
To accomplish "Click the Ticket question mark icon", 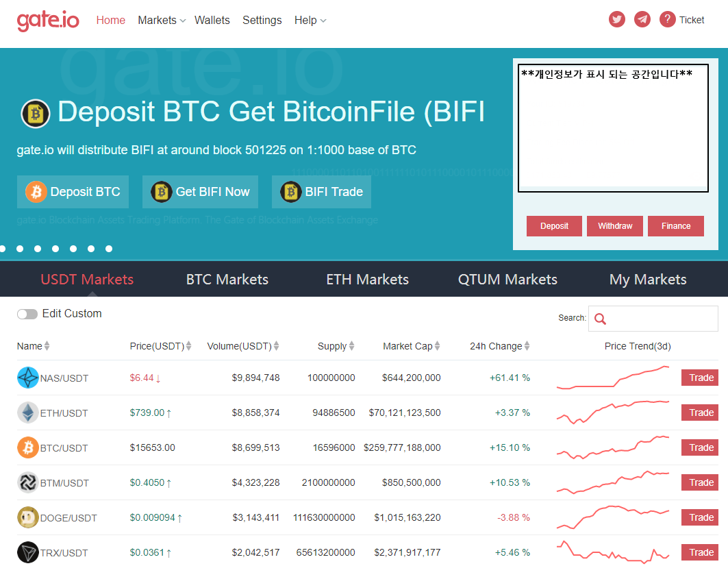I will coord(667,19).
